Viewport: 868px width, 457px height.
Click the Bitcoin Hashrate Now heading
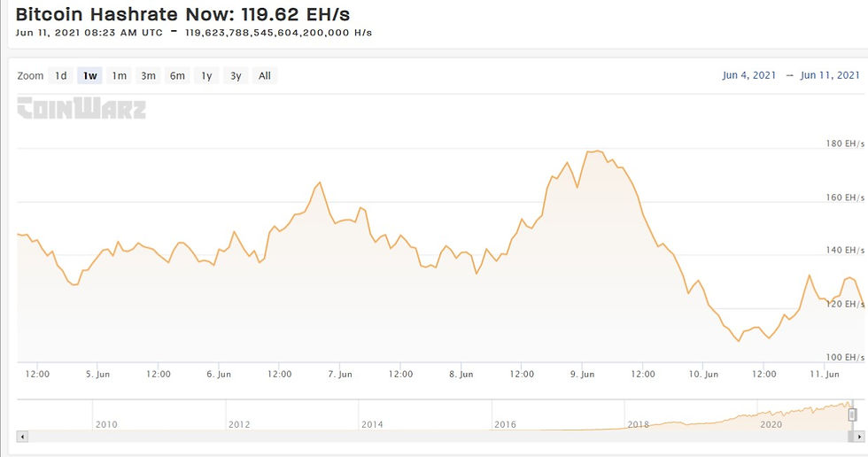click(182, 14)
